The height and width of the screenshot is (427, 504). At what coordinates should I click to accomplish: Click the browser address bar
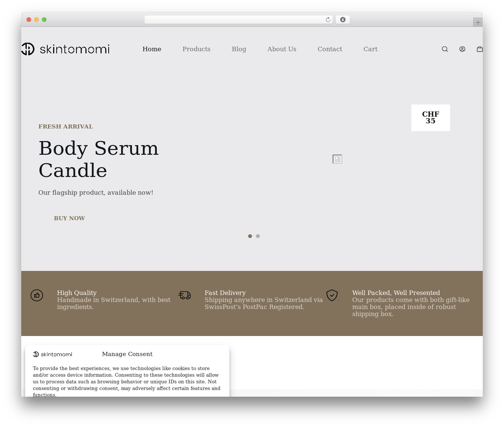pyautogui.click(x=239, y=20)
